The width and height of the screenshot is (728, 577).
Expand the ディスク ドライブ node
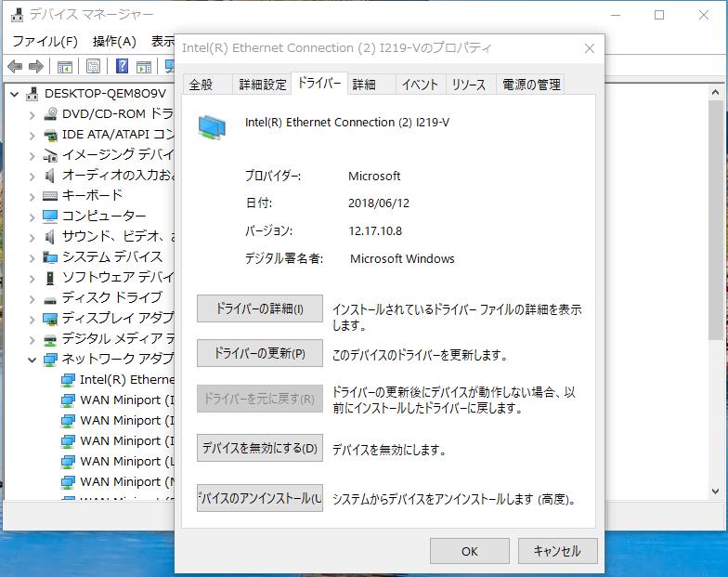[32, 299]
